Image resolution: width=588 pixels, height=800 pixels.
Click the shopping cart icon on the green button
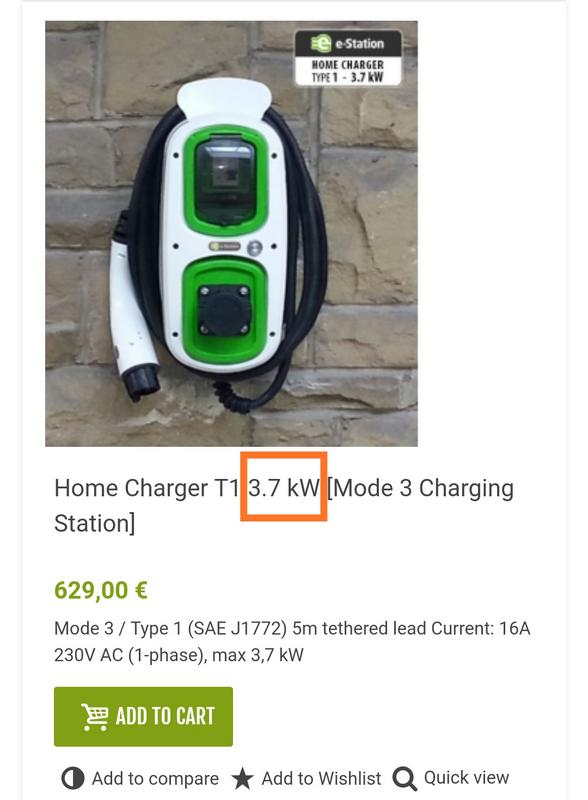point(94,717)
